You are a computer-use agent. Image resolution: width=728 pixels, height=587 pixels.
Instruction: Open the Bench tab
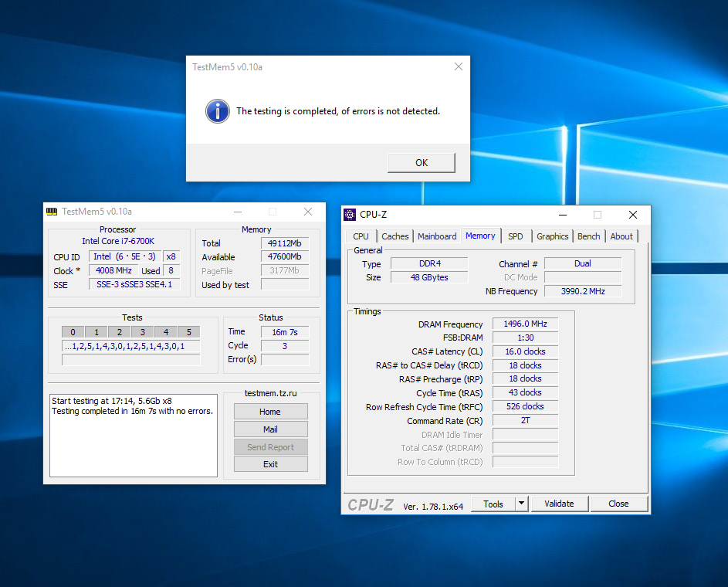pos(589,236)
